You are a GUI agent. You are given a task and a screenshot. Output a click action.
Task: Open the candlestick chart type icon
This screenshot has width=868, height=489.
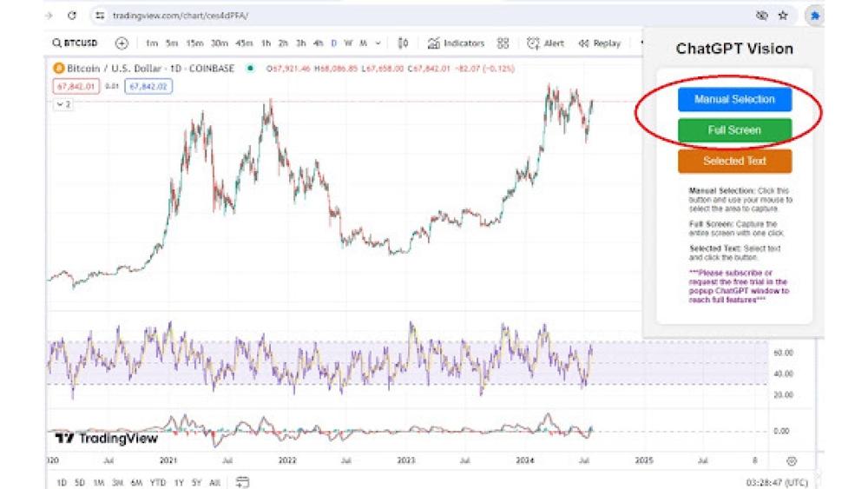[403, 43]
